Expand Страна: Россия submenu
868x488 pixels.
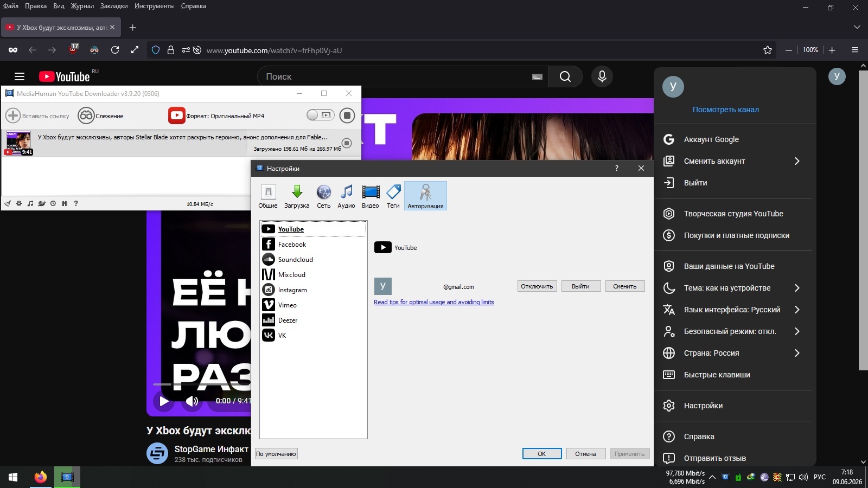click(x=733, y=353)
